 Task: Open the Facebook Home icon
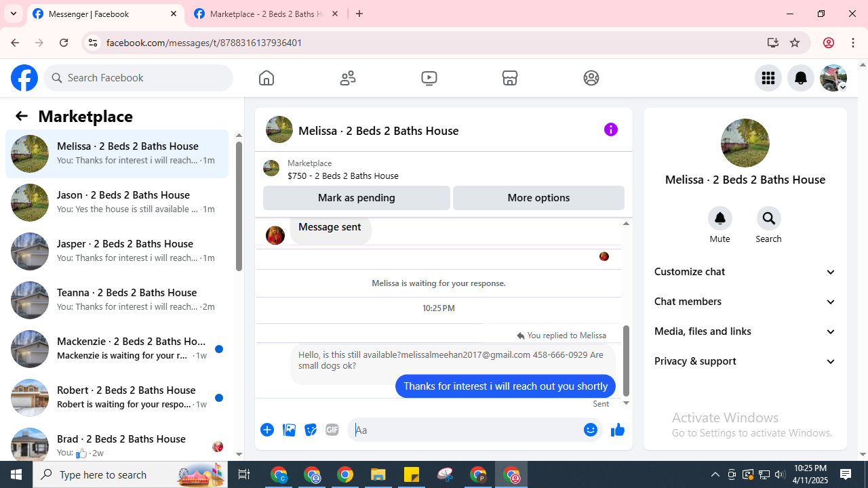tap(267, 78)
